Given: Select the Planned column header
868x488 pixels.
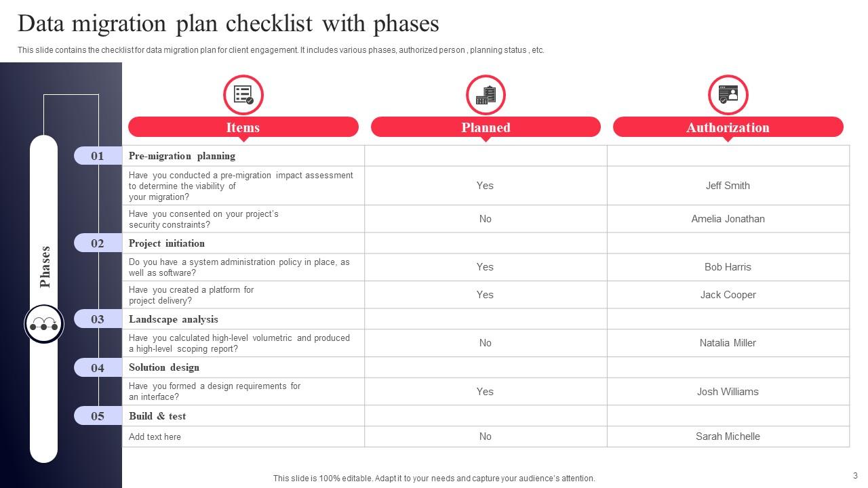Looking at the screenshot, I should pyautogui.click(x=486, y=127).
